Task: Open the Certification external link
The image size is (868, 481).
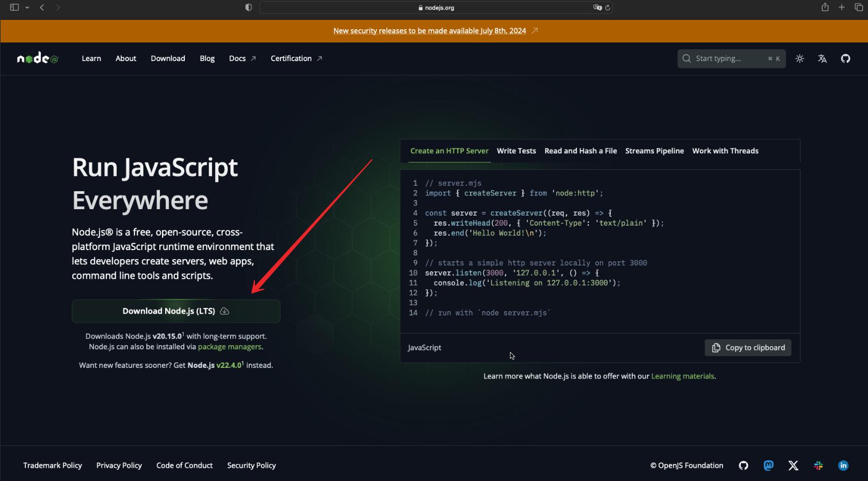Action: click(296, 58)
